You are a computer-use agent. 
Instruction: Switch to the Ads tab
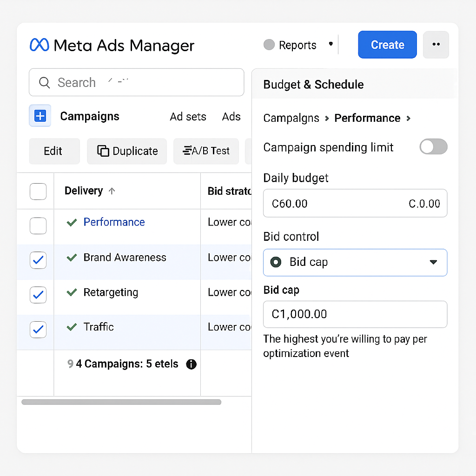(231, 117)
